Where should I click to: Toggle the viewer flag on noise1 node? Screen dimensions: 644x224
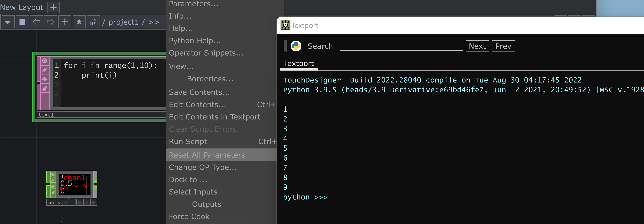[53, 174]
